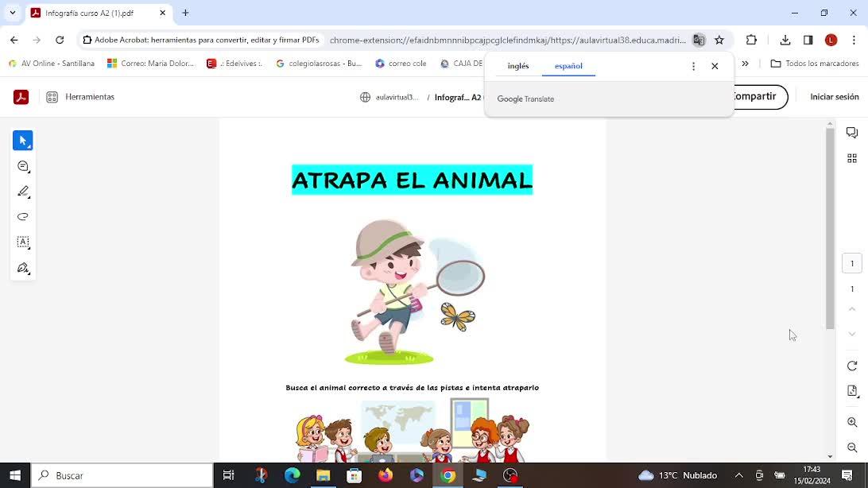Choose the freehand draw loop tool
This screenshot has height=488, width=868.
23,217
